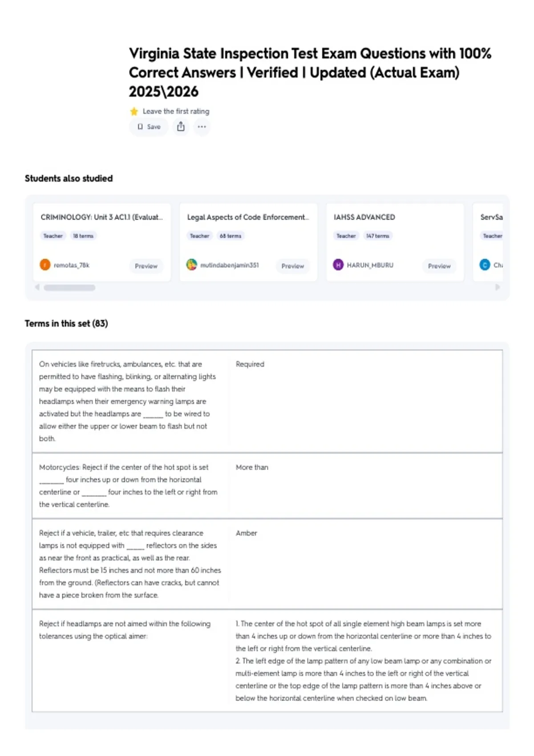This screenshot has height=756, width=534.
Task: Open the IAHSS ADVANCED card title
Action: 364,217
